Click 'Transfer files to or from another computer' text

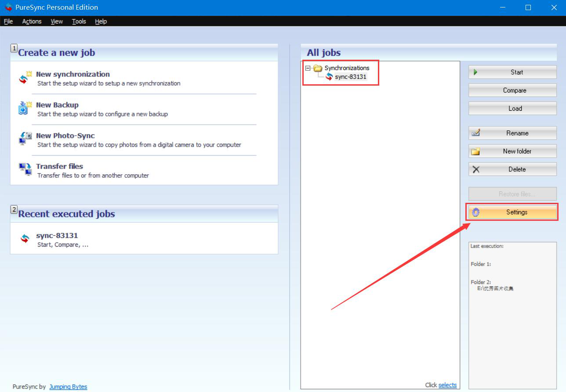(x=93, y=176)
